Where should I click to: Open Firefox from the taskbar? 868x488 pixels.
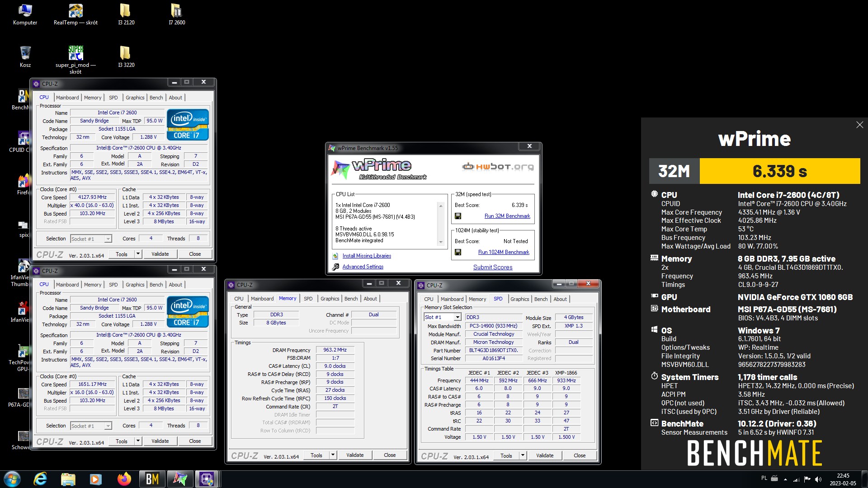[124, 479]
